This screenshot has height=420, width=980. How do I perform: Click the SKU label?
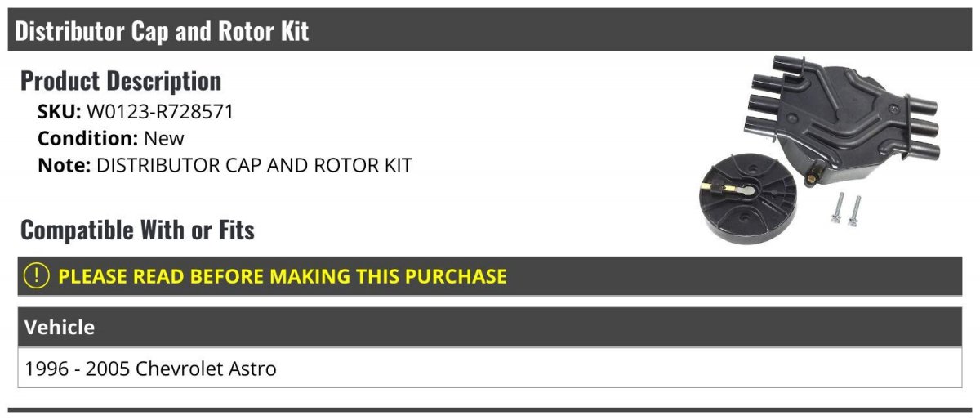point(60,113)
